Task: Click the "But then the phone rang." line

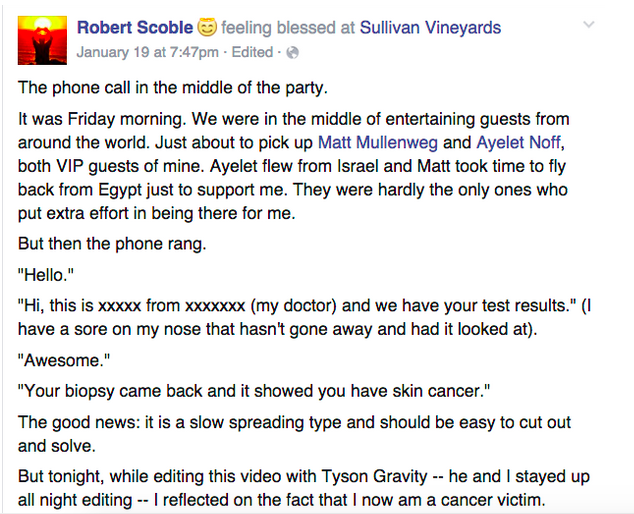Action: 112,244
